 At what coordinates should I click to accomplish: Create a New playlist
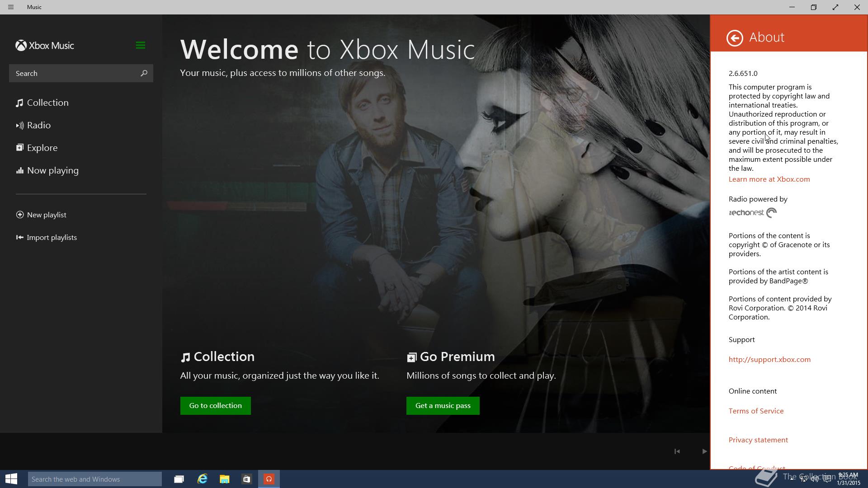41,215
